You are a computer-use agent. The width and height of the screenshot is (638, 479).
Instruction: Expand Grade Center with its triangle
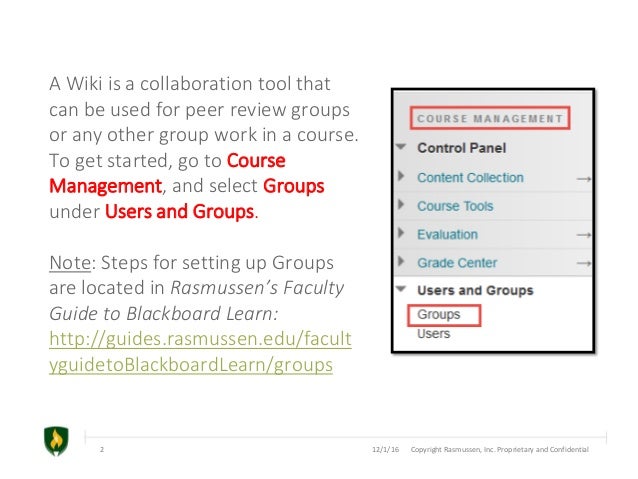click(401, 261)
